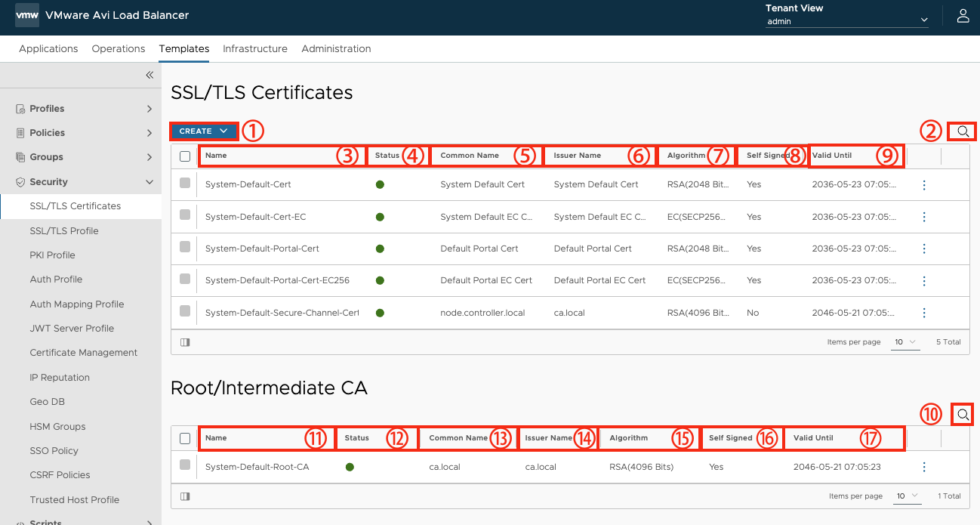
Task: Toggle column picker in SSL/TLS Certificates footer
Action: coord(185,342)
